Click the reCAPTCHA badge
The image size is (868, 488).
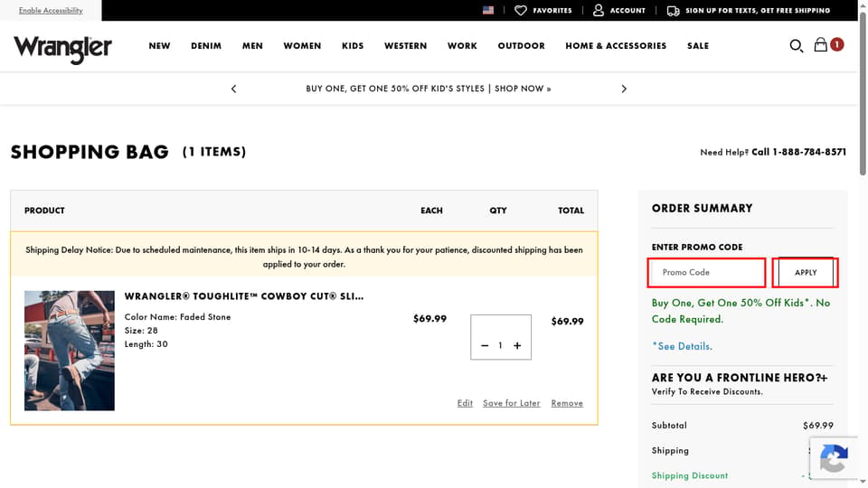point(834,458)
